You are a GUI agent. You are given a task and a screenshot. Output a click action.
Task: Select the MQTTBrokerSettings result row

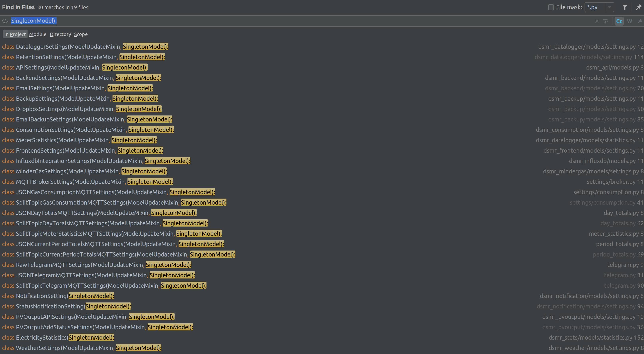pos(87,182)
